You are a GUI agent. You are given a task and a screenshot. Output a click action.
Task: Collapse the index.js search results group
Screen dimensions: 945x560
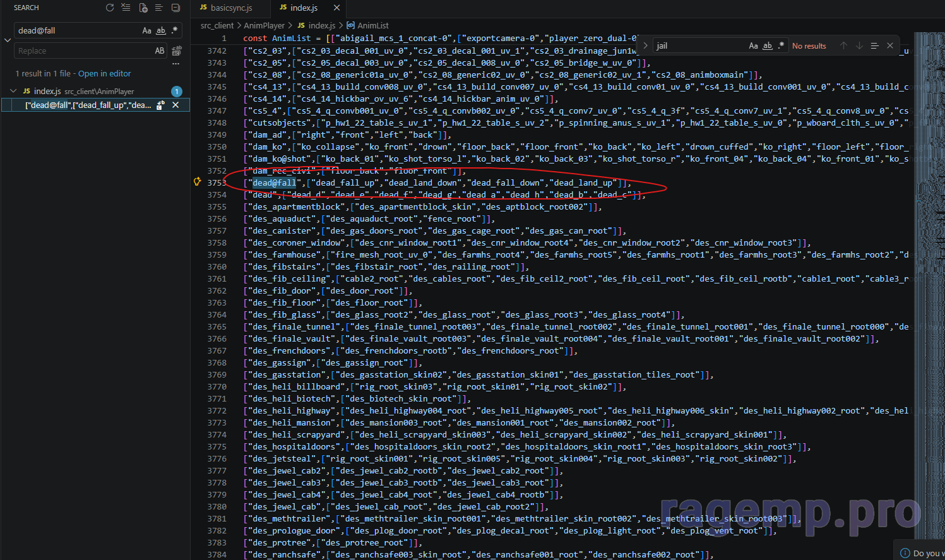[13, 91]
